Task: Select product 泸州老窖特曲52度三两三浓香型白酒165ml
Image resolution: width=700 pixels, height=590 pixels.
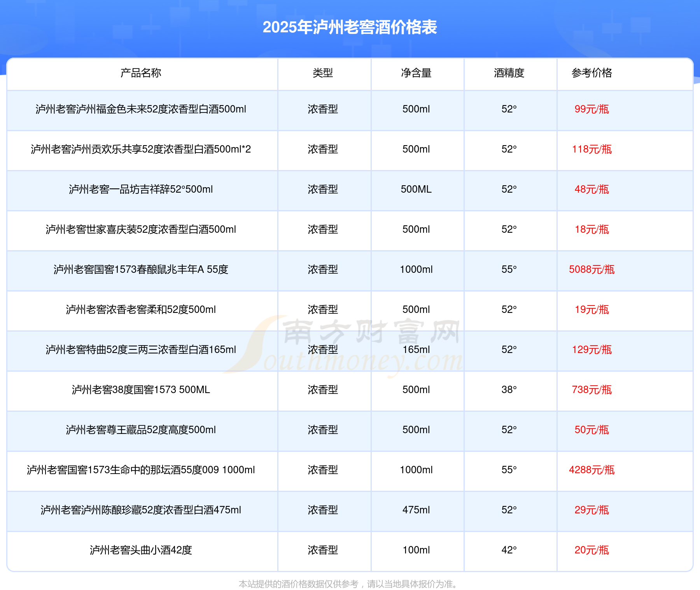Action: (x=141, y=349)
